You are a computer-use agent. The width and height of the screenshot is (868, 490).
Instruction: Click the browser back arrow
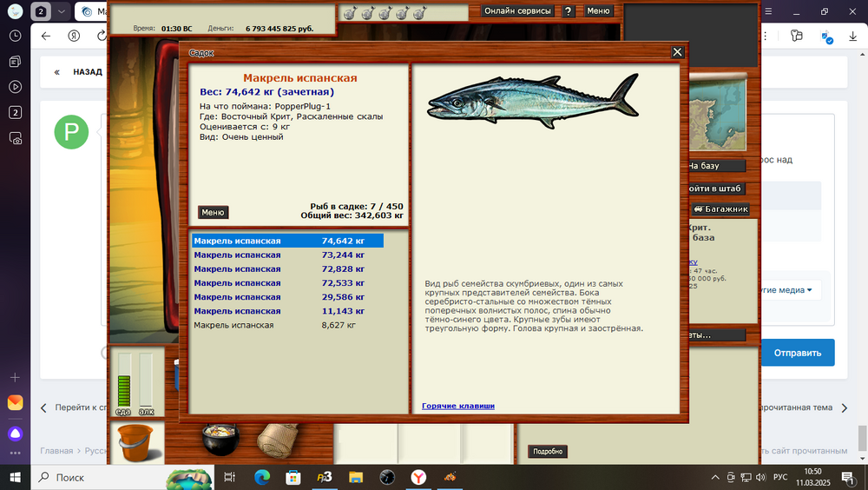click(x=46, y=36)
